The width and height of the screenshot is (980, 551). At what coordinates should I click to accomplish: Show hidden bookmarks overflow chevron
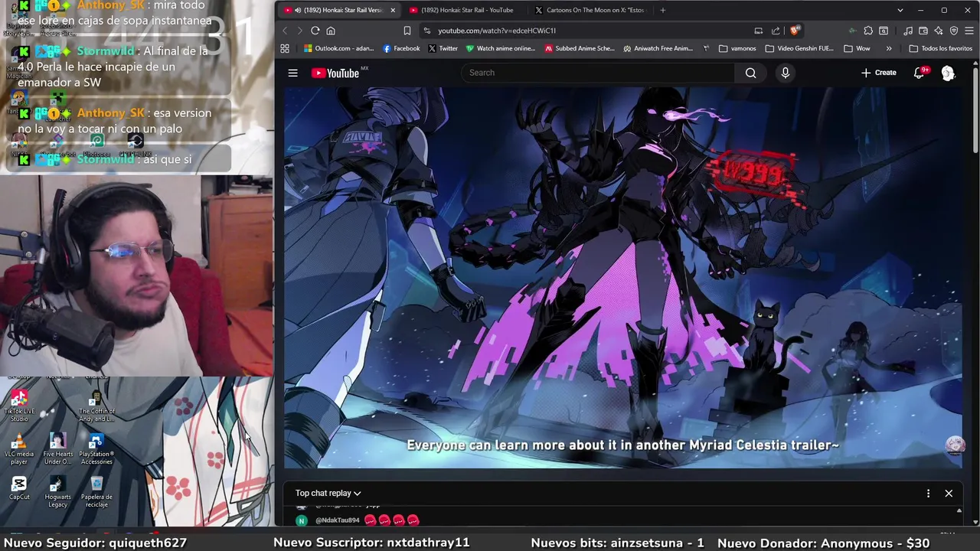(889, 48)
